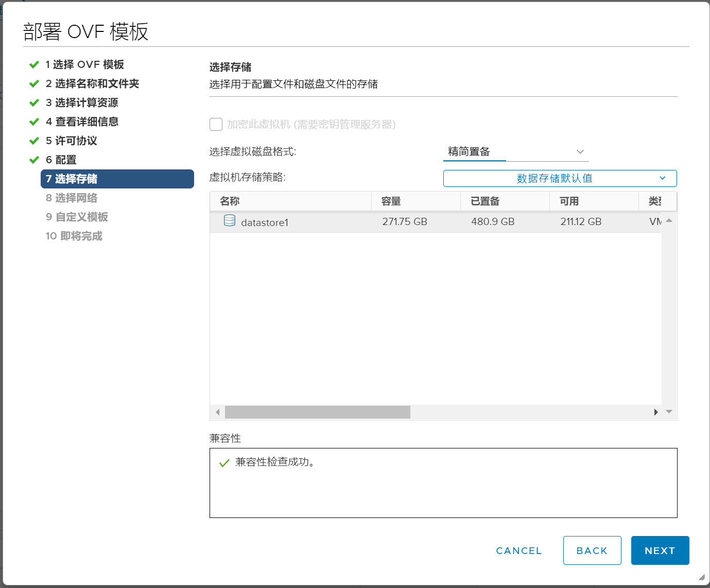
Task: Click the horizontal scrollbar thumb in table
Action: click(317, 412)
